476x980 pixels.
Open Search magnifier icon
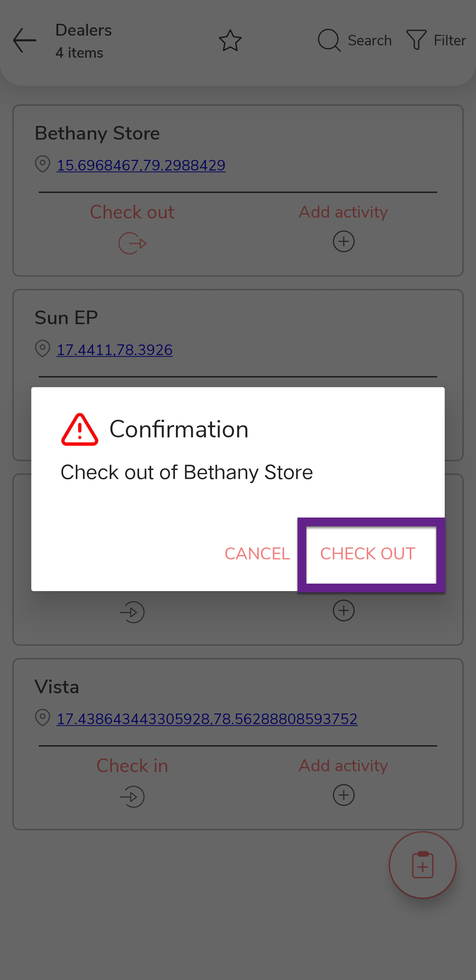click(x=329, y=41)
